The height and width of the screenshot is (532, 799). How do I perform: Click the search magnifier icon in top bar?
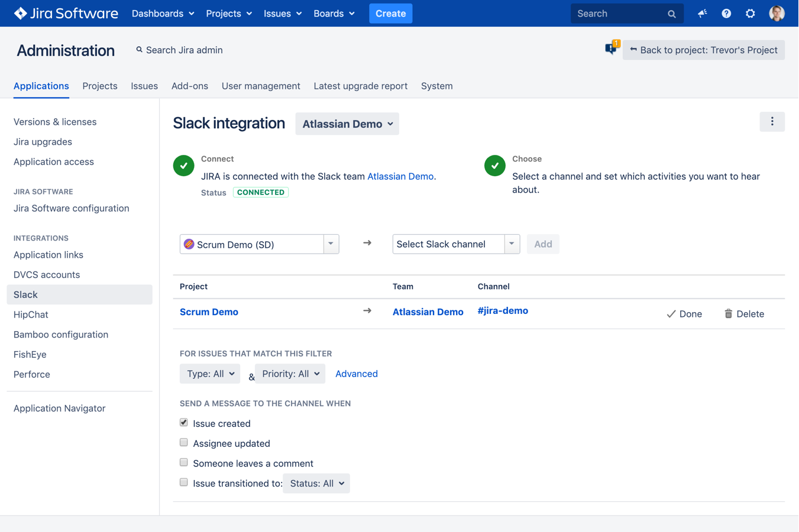click(x=671, y=14)
